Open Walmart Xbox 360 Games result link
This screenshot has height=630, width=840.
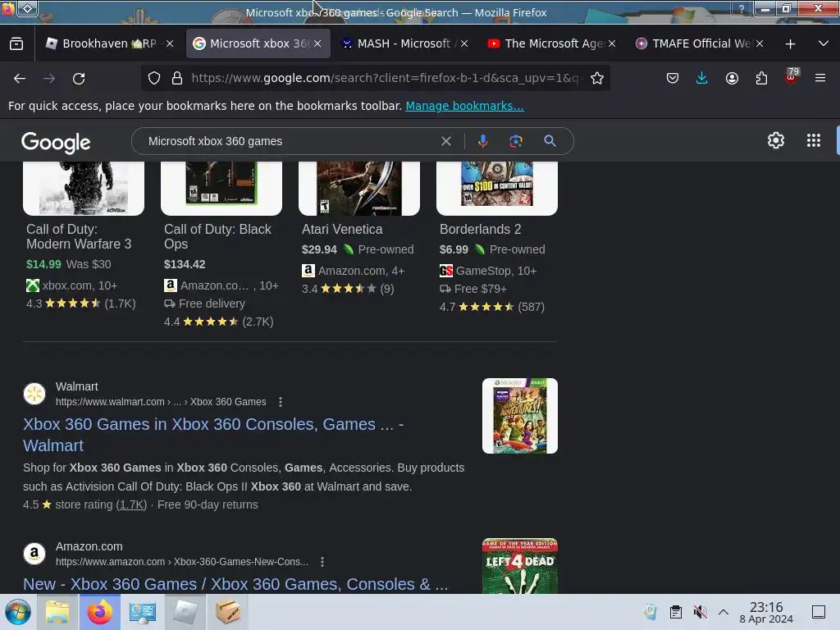tap(213, 435)
